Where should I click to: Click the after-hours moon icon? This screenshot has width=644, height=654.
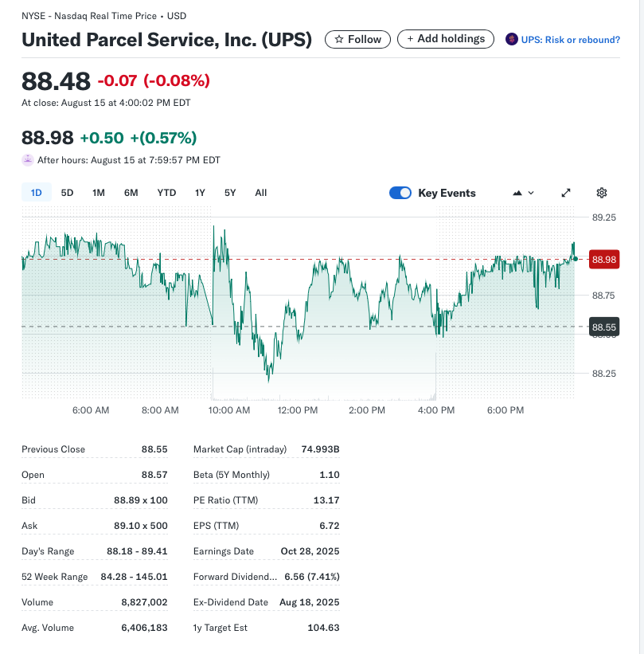tap(28, 160)
